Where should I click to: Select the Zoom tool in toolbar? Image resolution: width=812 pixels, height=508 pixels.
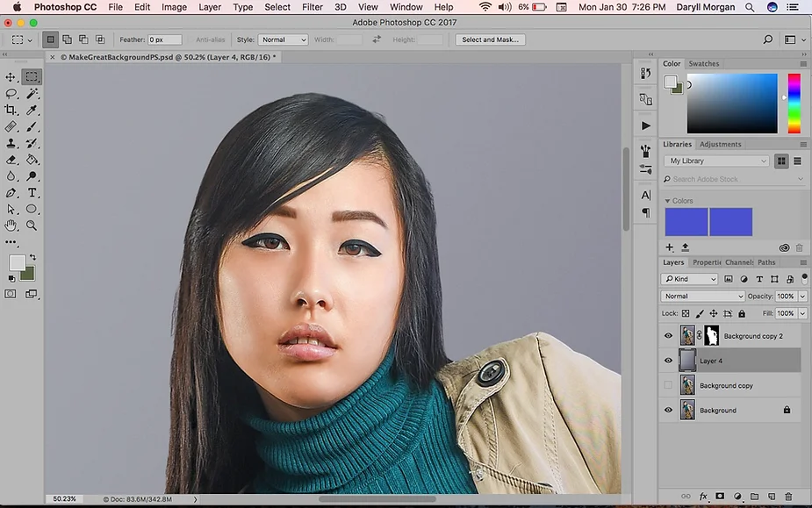32,225
